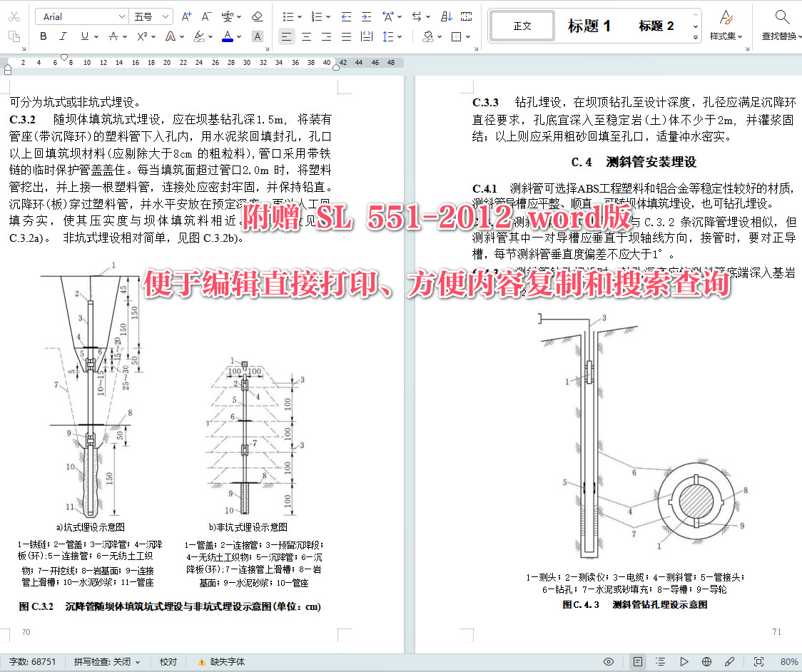802x672 pixels.
Task: Toggle italic formatting
Action: pos(63,36)
